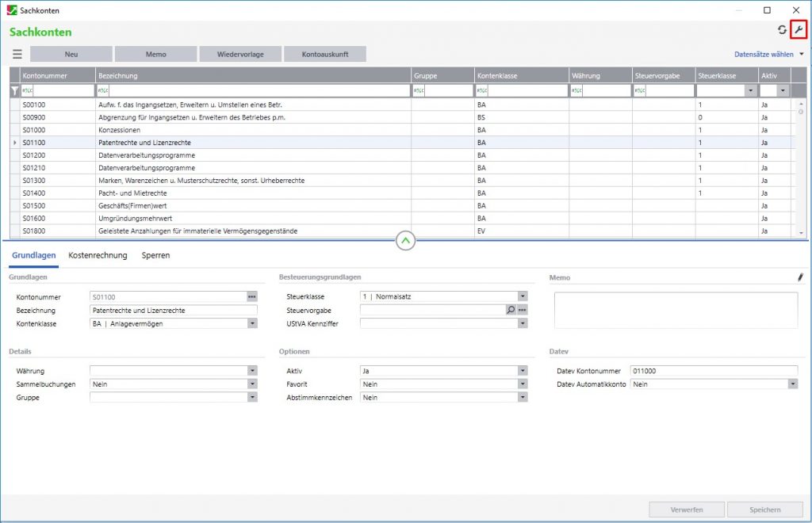Click the Neu button
Screen dimensions: 812x523
click(71, 55)
